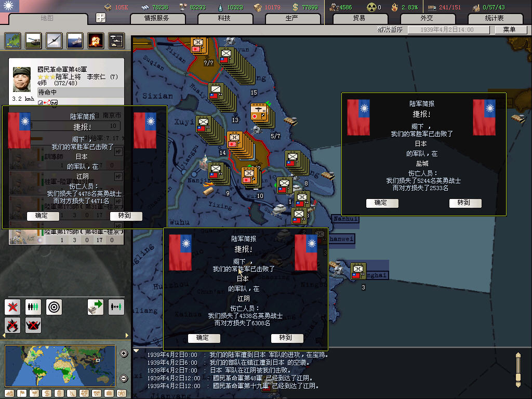Click 转到 in the bottom-center 江阴 report
The image size is (532, 399).
click(287, 338)
